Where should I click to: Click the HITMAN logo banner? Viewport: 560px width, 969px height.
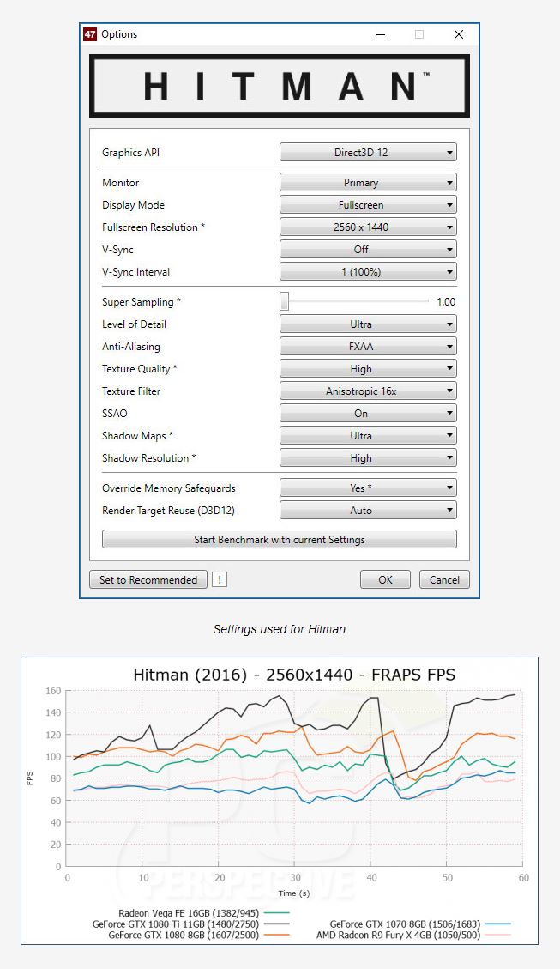click(280, 86)
